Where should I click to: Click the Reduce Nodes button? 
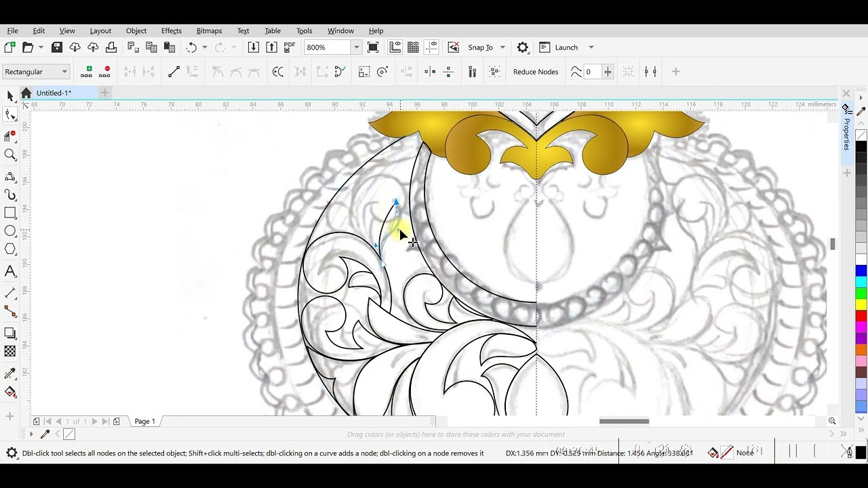pos(536,72)
